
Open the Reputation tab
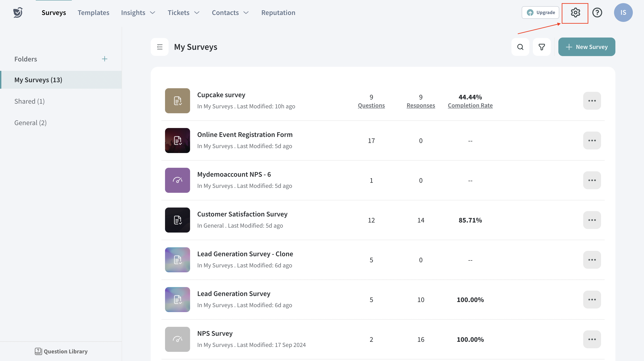278,13
